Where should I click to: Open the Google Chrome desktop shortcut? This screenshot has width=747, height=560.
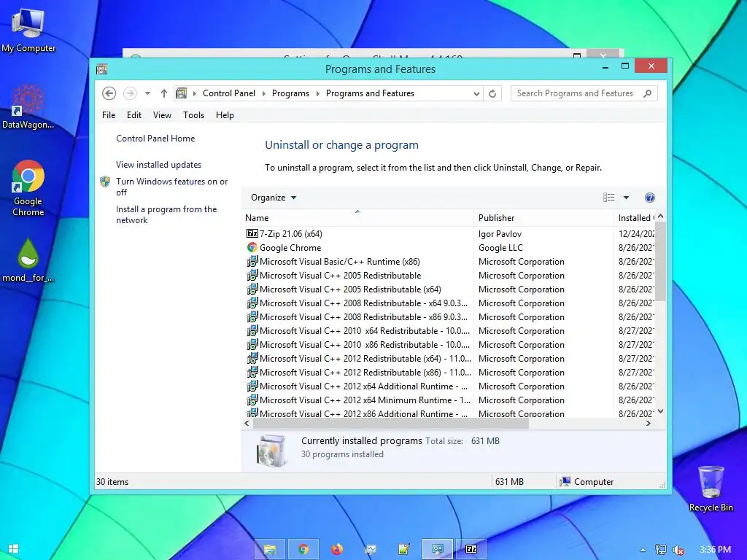28,188
